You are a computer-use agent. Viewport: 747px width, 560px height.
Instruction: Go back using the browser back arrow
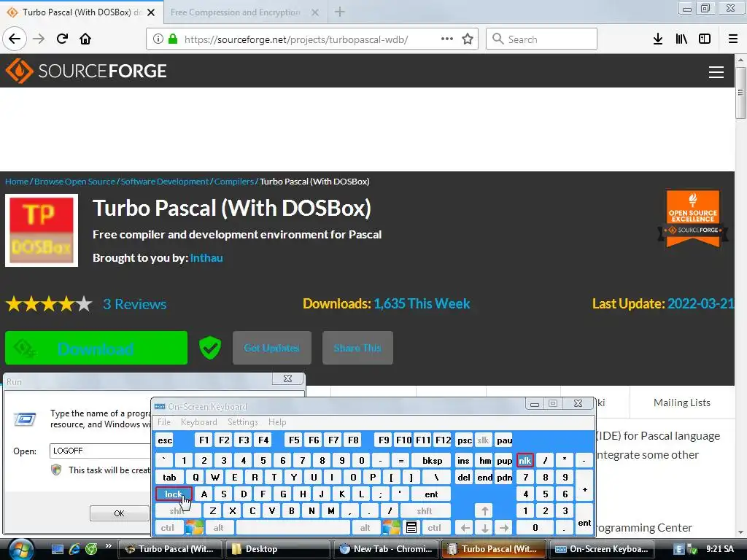tap(15, 39)
